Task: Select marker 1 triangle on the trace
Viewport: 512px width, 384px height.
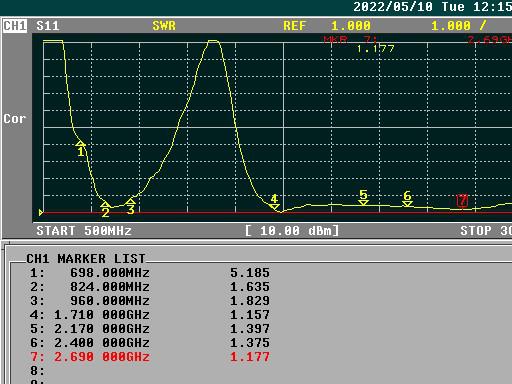Action: pos(80,143)
